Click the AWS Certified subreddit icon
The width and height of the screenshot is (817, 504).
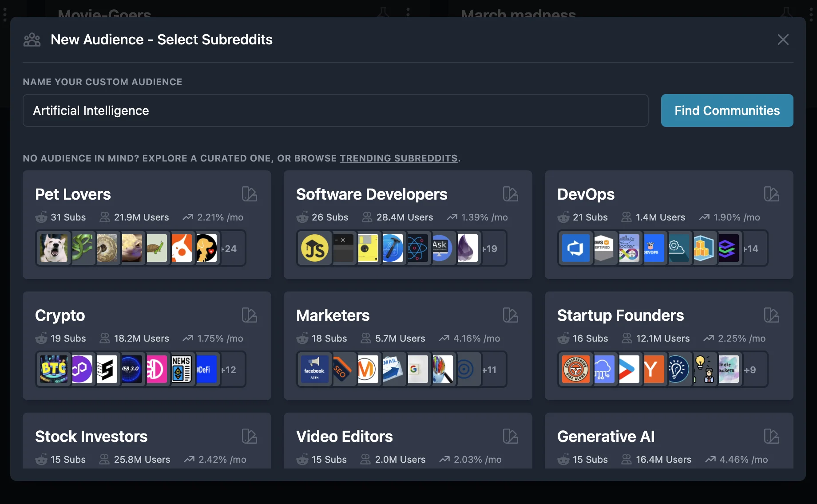pyautogui.click(x=604, y=248)
